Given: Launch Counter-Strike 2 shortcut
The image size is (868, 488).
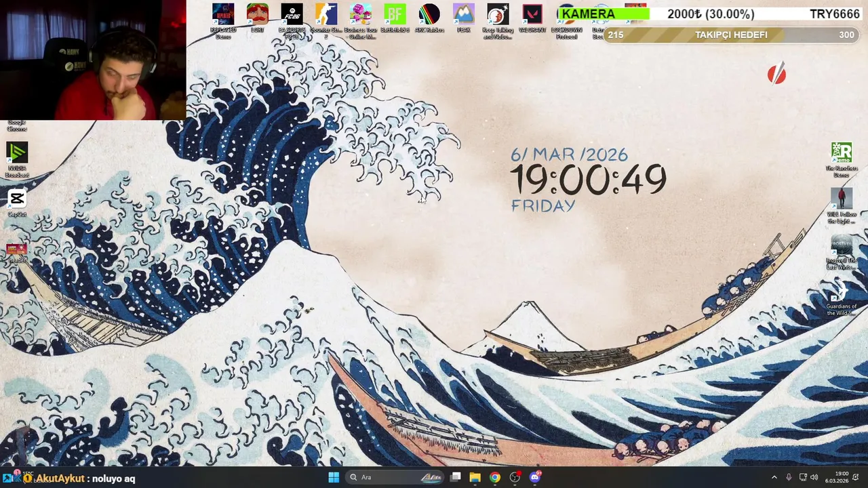Looking at the screenshot, I should tap(326, 21).
